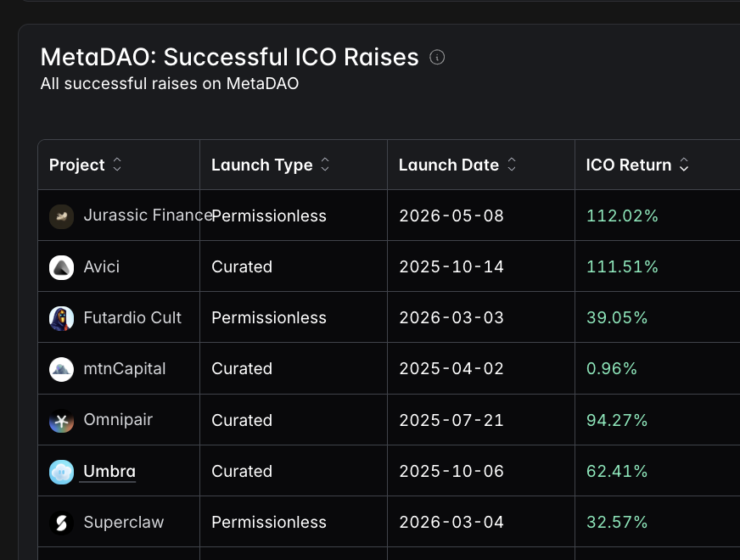
Task: Click the All successful raises on MetaDAO subtitle
Action: pos(170,83)
